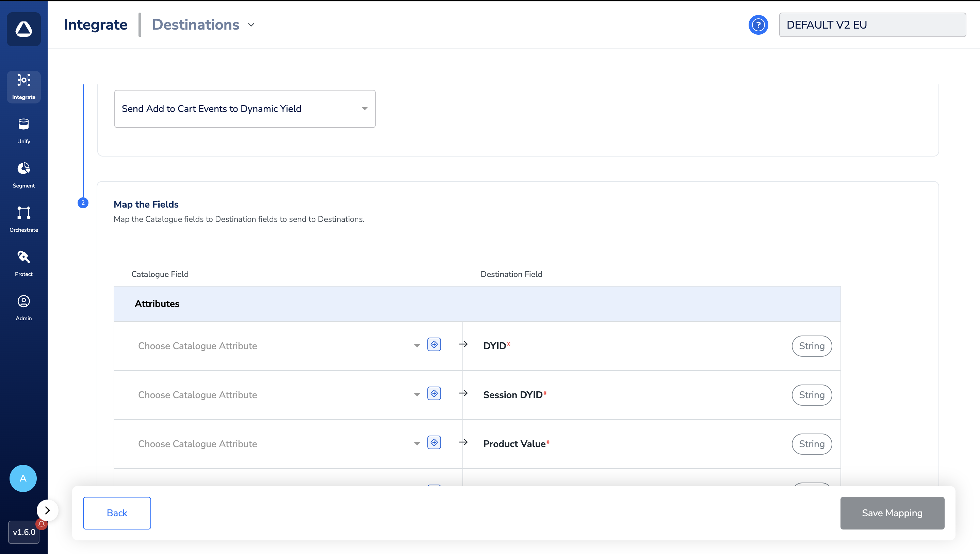Choose catalogue attribute for Session DYID
The width and height of the screenshot is (980, 554).
[x=278, y=395]
